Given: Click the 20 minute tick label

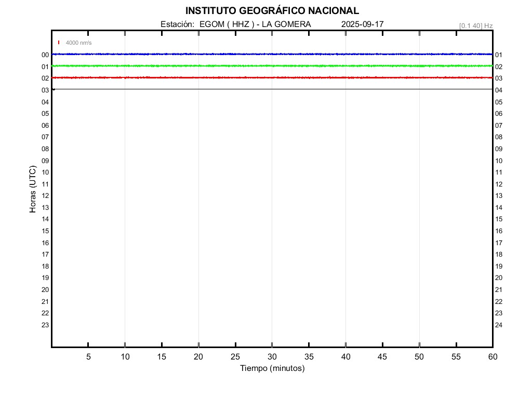Looking at the screenshot, I should click(x=198, y=356).
